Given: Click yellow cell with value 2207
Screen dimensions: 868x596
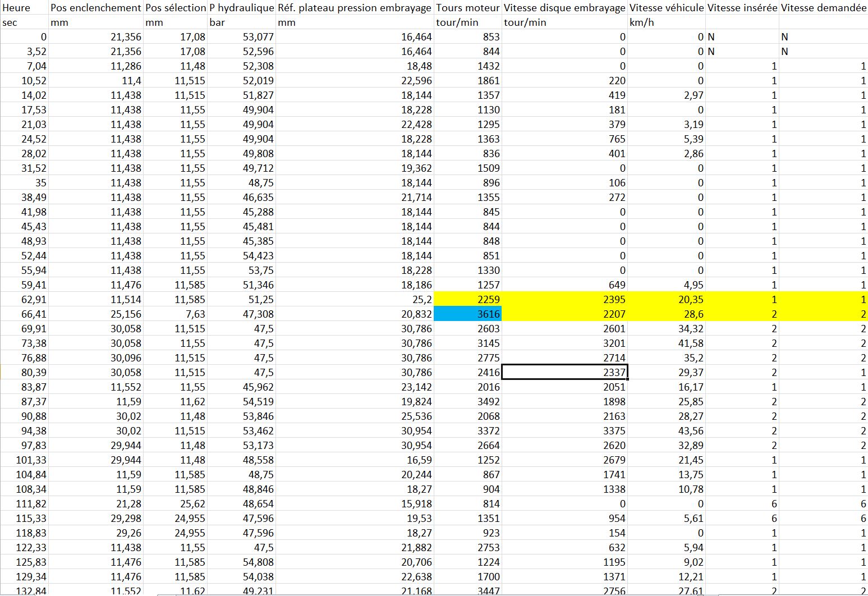Looking at the screenshot, I should (x=564, y=314).
